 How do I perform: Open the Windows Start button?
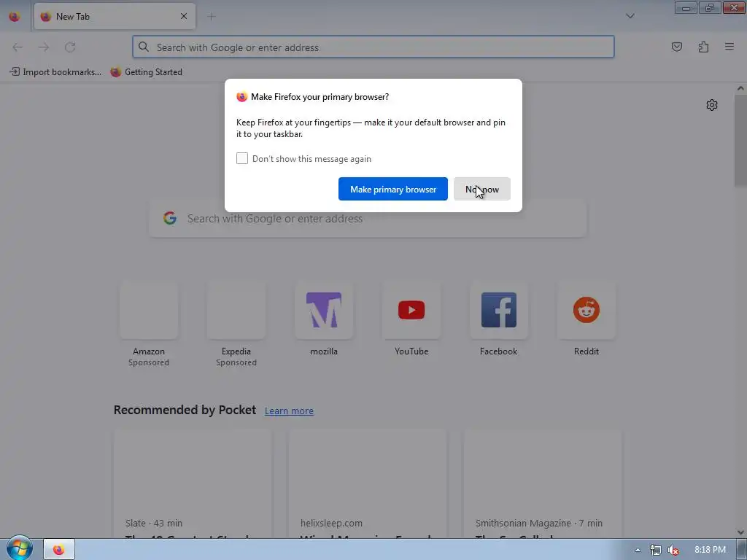pyautogui.click(x=19, y=548)
